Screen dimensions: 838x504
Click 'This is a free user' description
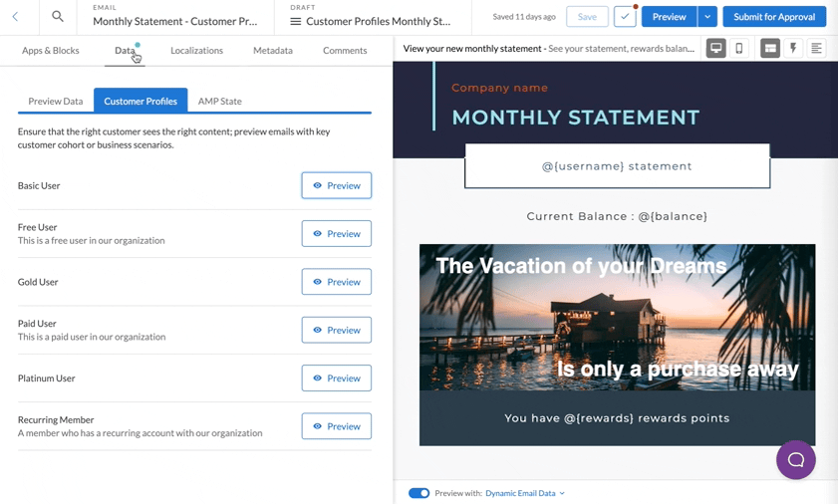coord(91,240)
